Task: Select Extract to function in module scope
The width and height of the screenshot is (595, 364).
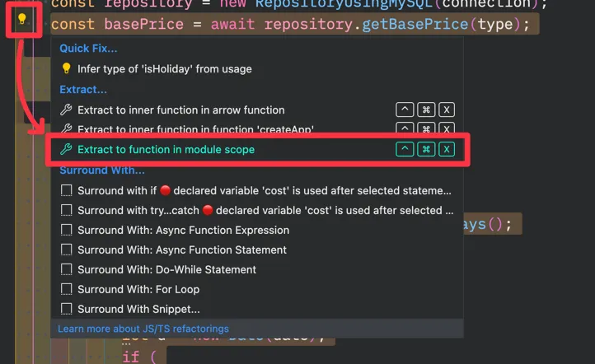Action: click(166, 150)
